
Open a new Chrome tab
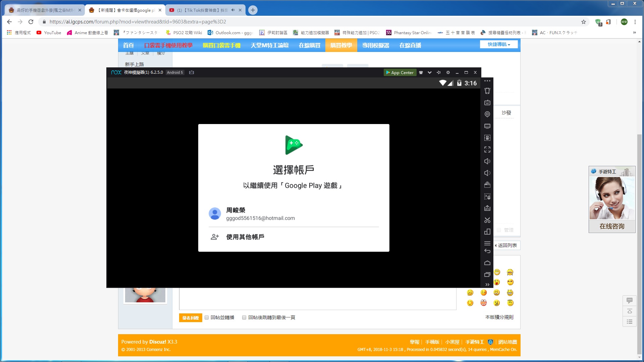pos(253,10)
